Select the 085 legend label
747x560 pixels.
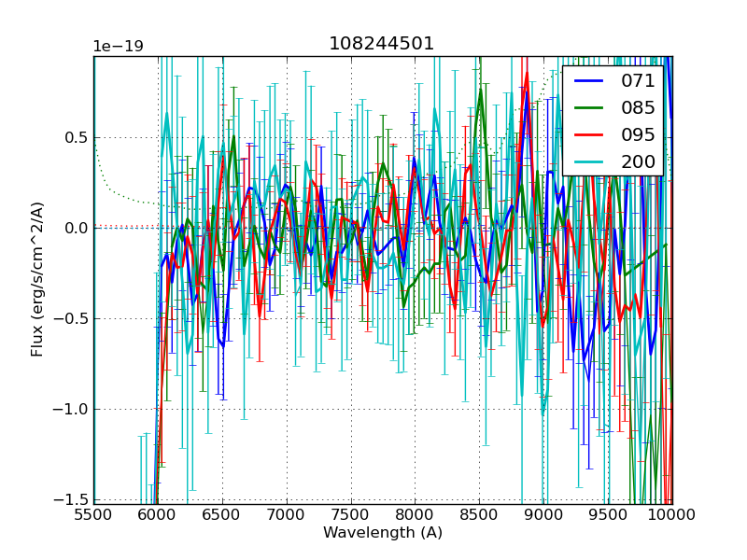coord(638,107)
